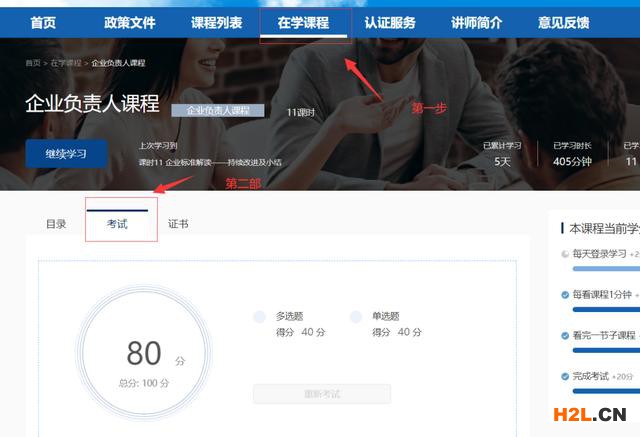The image size is (640, 437).
Task: Click the 每天登录学习 status icon
Action: click(566, 254)
